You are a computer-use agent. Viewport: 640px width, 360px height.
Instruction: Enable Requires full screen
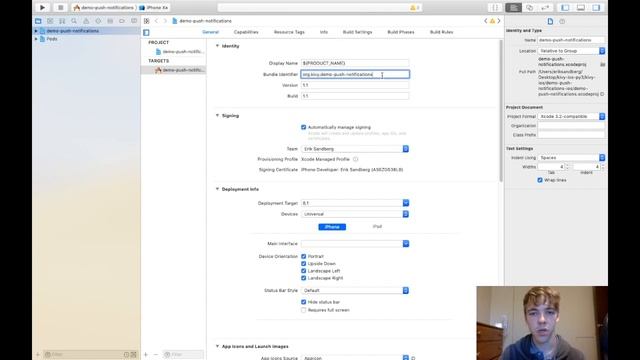click(303, 310)
